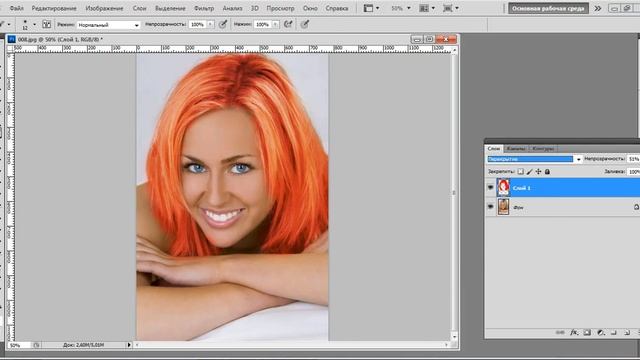
Task: Click the Фон layer lock icon
Action: 636,207
